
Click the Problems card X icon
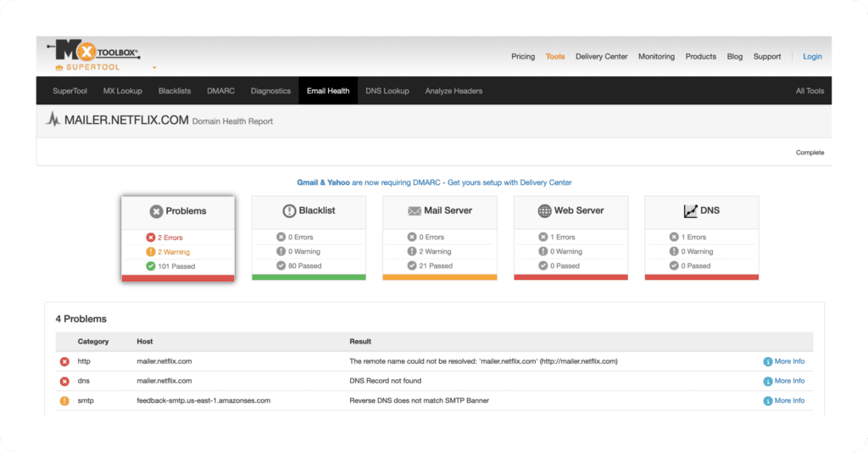tap(156, 211)
